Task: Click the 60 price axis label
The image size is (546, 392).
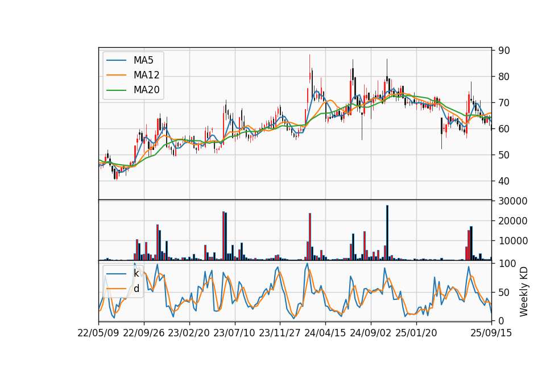Action: click(504, 129)
